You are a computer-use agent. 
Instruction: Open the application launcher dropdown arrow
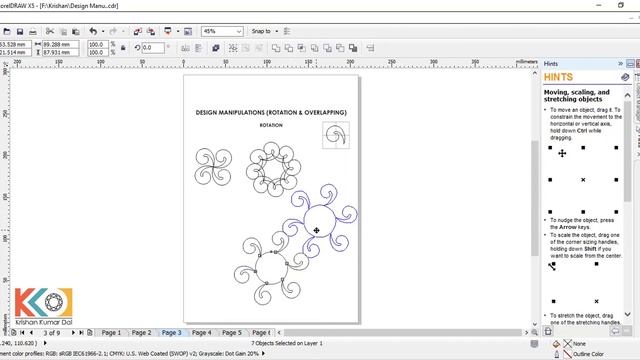coord(178,31)
